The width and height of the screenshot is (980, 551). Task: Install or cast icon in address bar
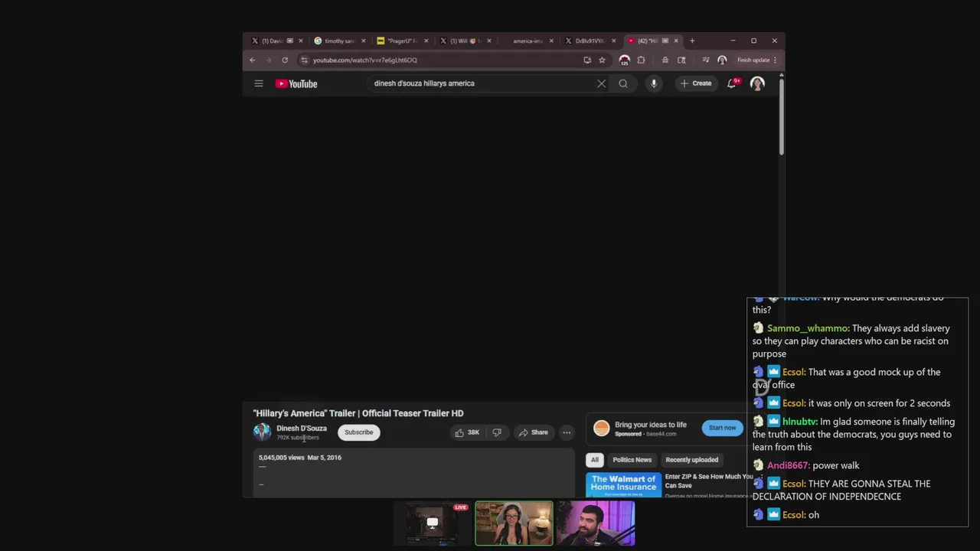587,60
